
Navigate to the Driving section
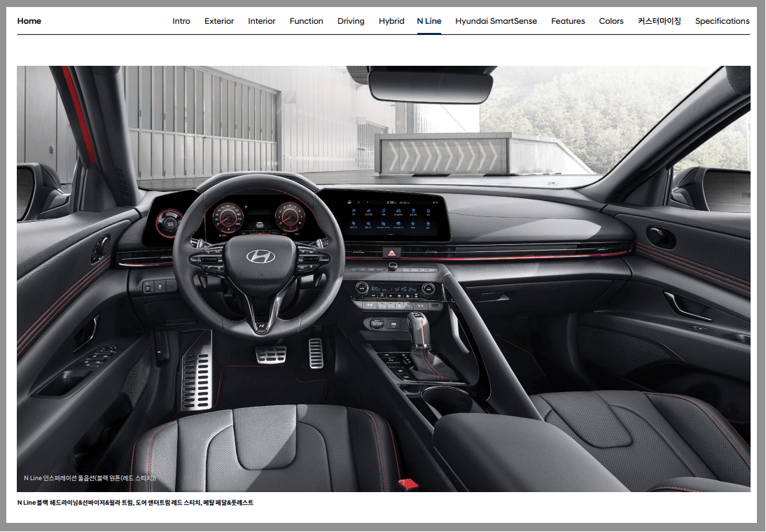tap(351, 21)
